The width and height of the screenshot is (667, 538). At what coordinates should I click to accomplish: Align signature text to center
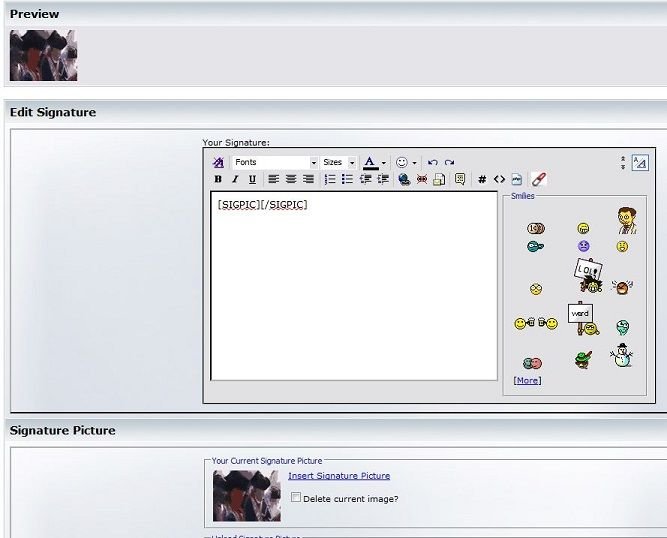[x=290, y=179]
